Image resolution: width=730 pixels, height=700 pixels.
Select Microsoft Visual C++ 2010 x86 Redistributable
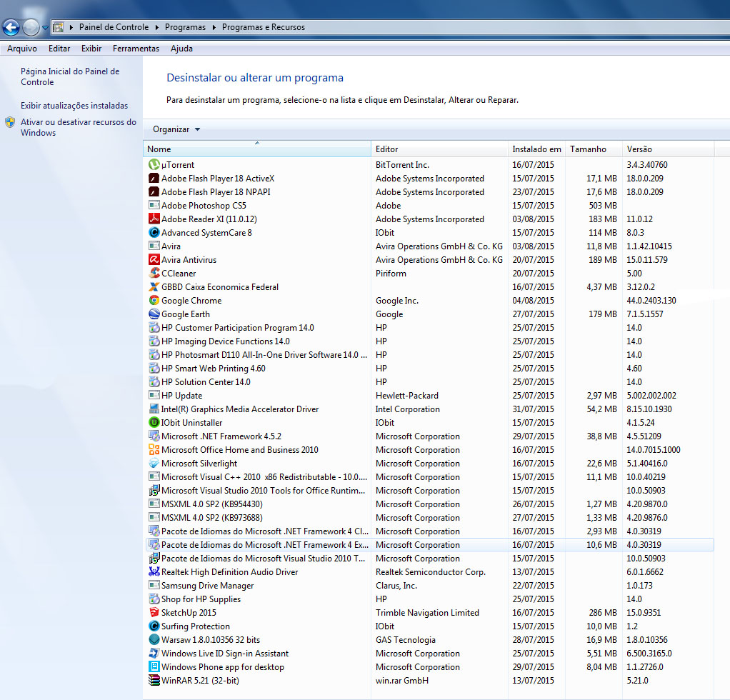[430, 476]
